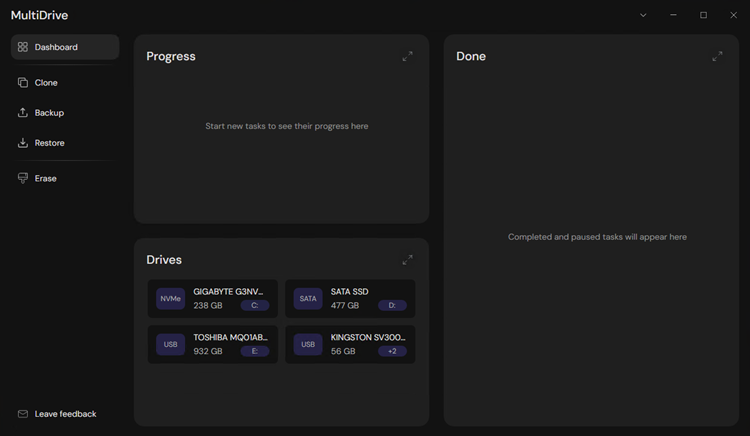Screen dimensions: 750x436
Task: Click the Erase icon in sidebar
Action: 23,178
